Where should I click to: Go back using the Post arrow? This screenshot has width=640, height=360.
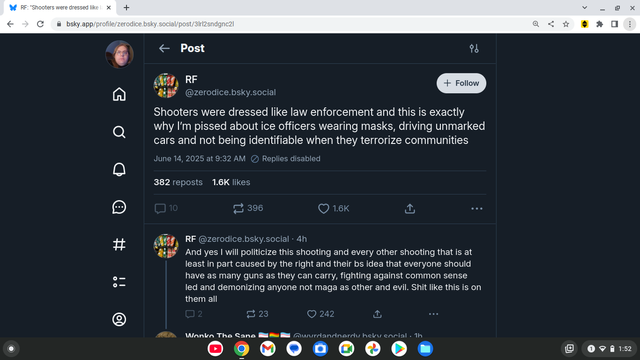[164, 49]
